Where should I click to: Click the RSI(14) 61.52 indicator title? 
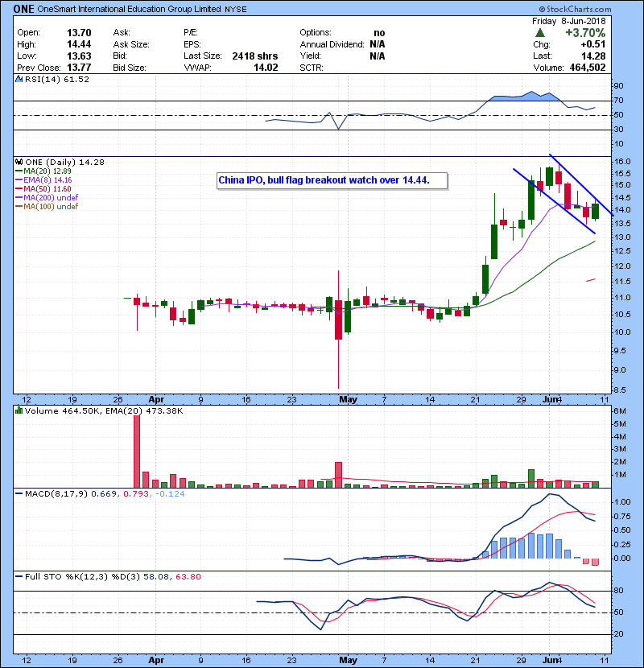click(56, 79)
